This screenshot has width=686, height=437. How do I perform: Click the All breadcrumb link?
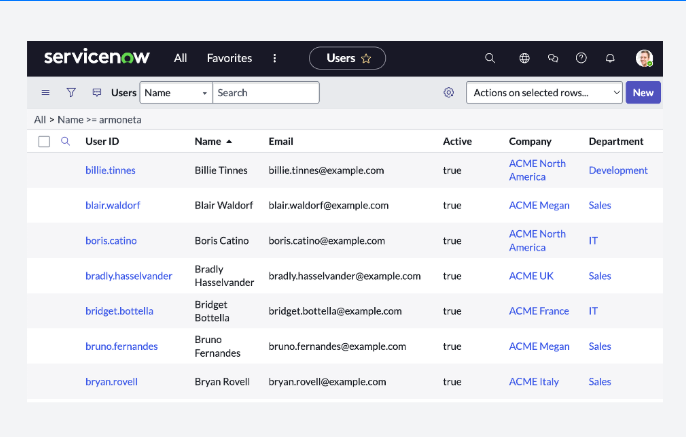(40, 120)
